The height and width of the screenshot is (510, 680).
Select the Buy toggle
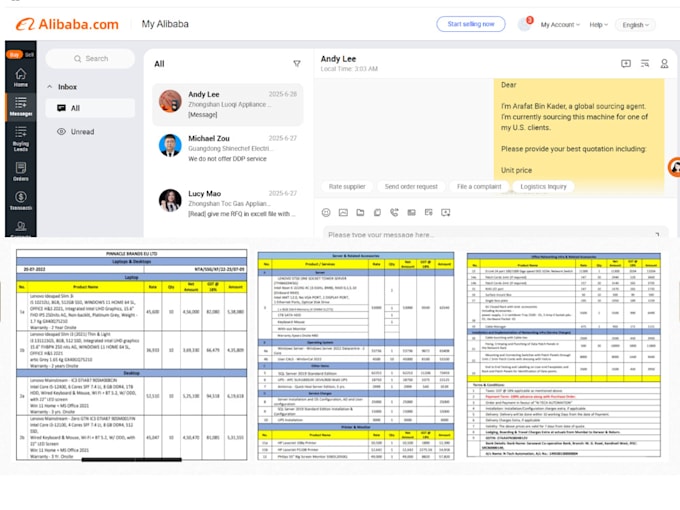(14, 55)
